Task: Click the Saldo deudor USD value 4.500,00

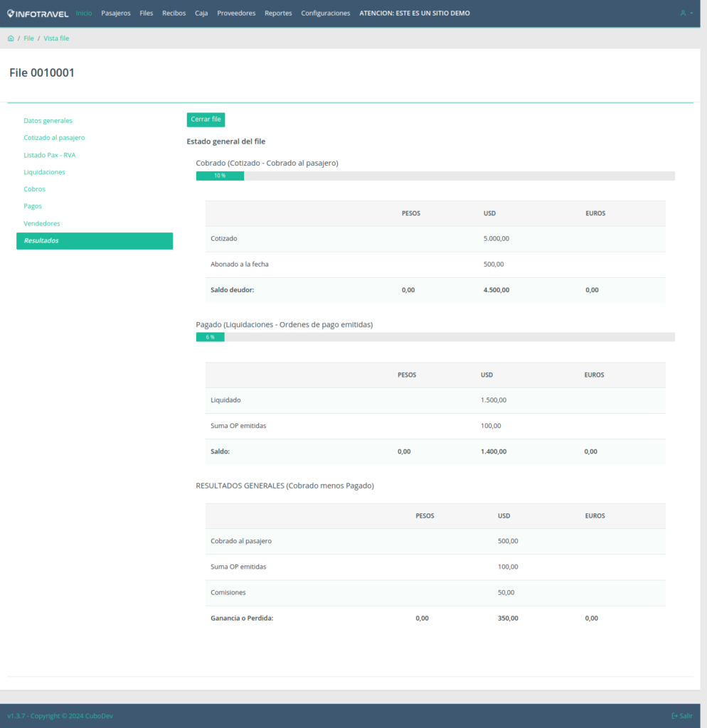Action: (496, 290)
